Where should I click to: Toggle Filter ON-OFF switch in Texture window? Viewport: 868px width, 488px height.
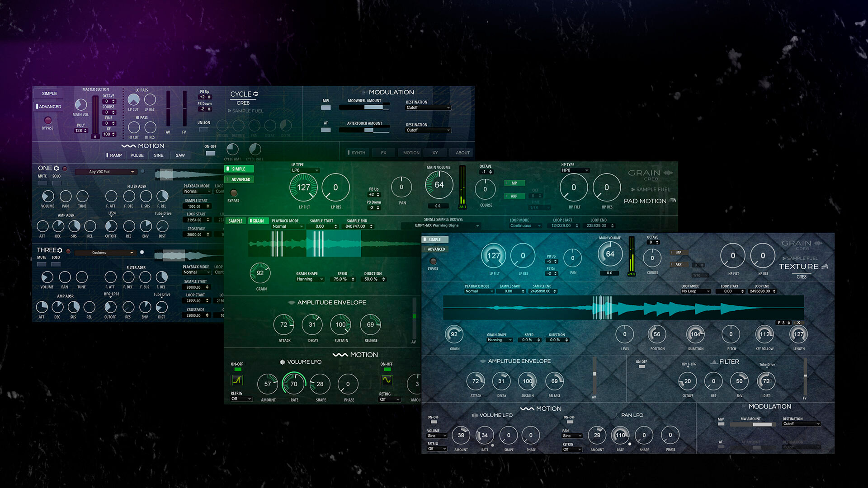pyautogui.click(x=642, y=366)
